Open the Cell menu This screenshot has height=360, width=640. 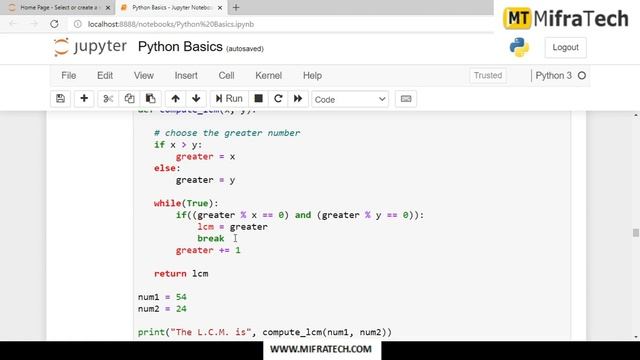(x=226, y=76)
